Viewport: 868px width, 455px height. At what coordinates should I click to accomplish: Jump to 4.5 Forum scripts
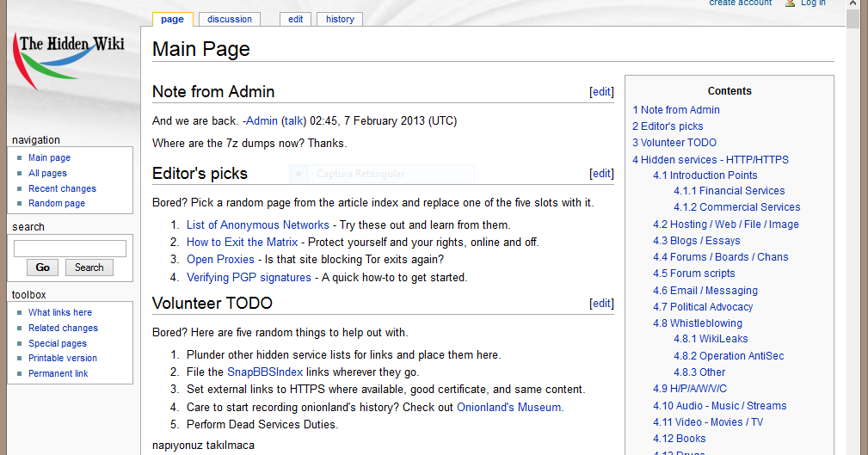click(693, 274)
